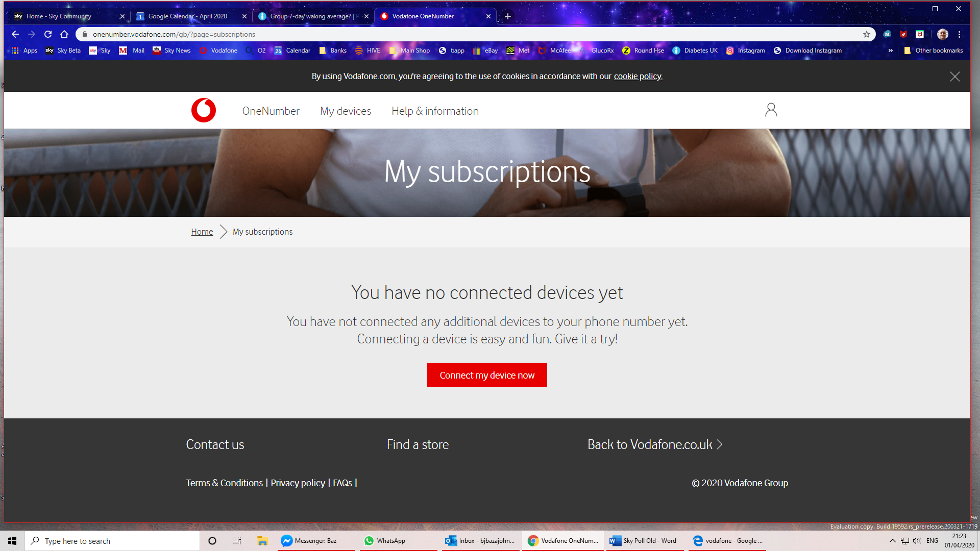Click the ENG language indicator
This screenshot has height=551, width=980.
[x=932, y=541]
